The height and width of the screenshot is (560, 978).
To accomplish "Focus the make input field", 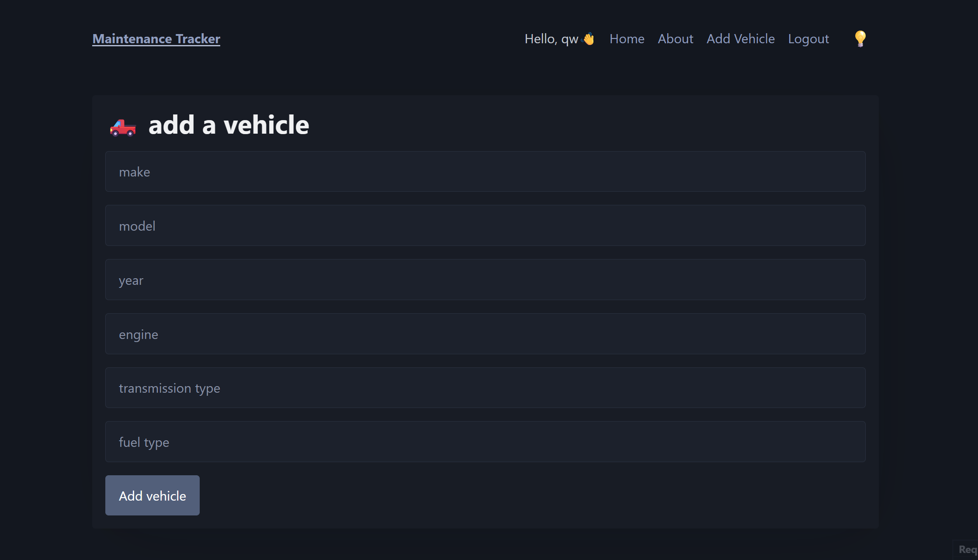I will point(485,172).
